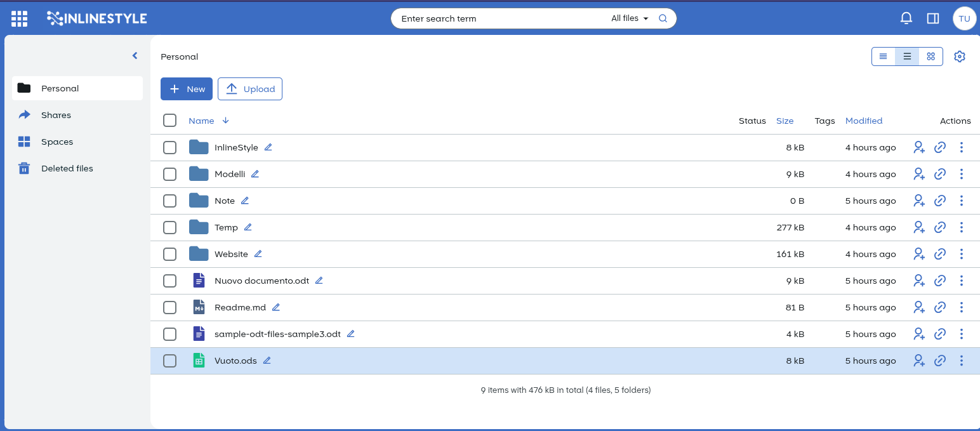Go to Personal in the sidebar
980x431 pixels.
[x=77, y=88]
